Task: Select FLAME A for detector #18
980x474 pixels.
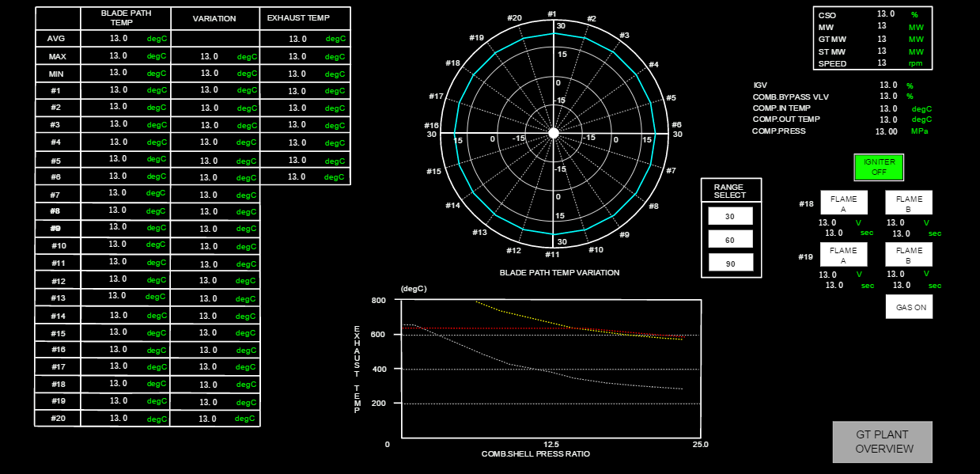Action: click(843, 203)
